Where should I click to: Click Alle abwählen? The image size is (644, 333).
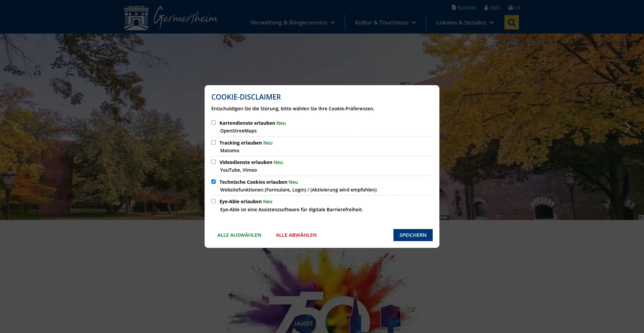[x=296, y=235]
